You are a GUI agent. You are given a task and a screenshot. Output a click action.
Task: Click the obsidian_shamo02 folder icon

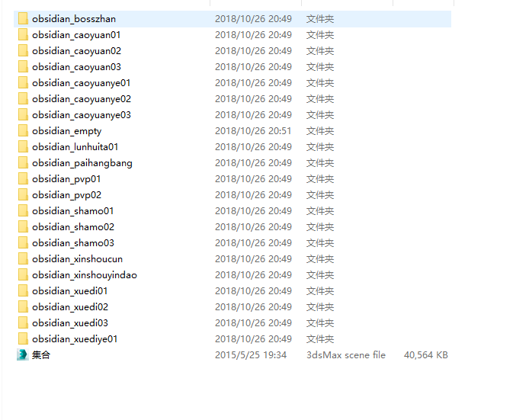[x=23, y=227]
